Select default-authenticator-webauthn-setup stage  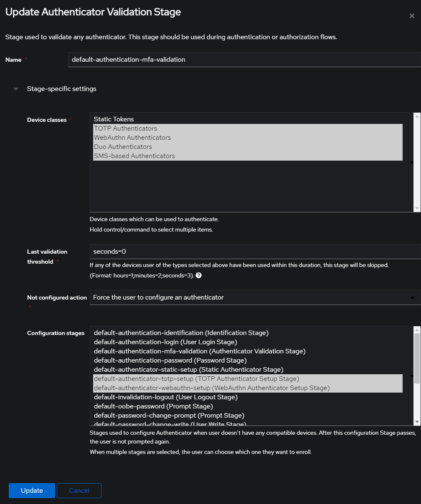coord(248,388)
